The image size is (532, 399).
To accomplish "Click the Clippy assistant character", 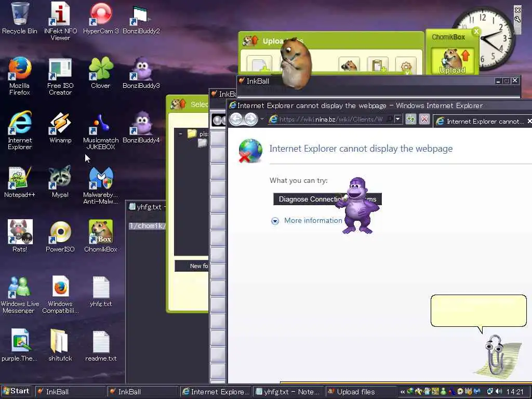I will tap(497, 356).
